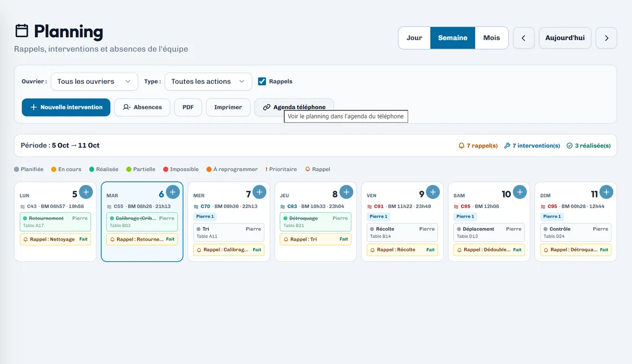632x364 pixels.
Task: Uncheck the Rappels checkbox
Action: pyautogui.click(x=262, y=81)
